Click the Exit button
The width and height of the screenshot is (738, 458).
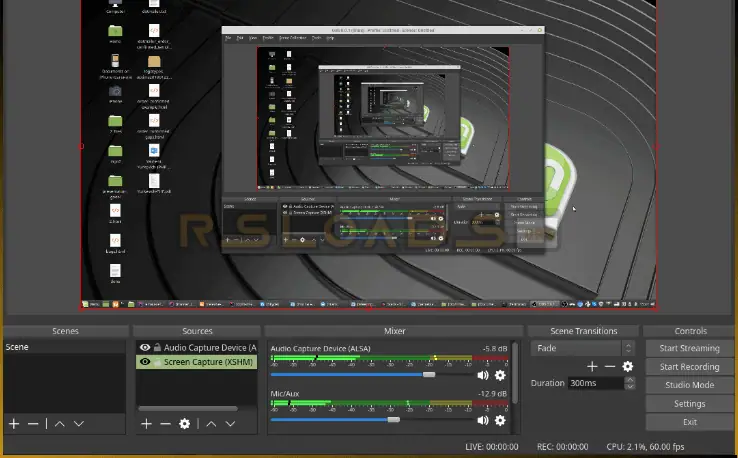(690, 422)
